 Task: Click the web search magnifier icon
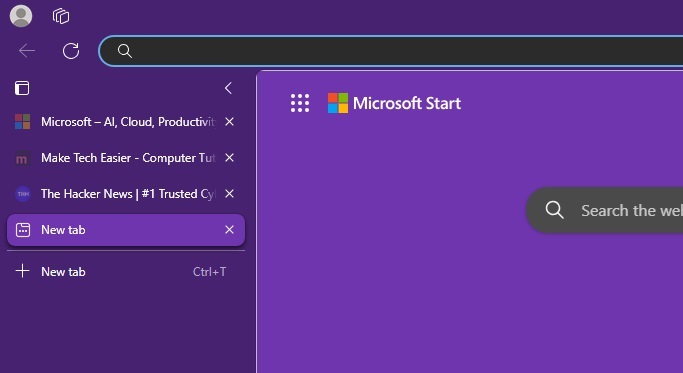555,210
